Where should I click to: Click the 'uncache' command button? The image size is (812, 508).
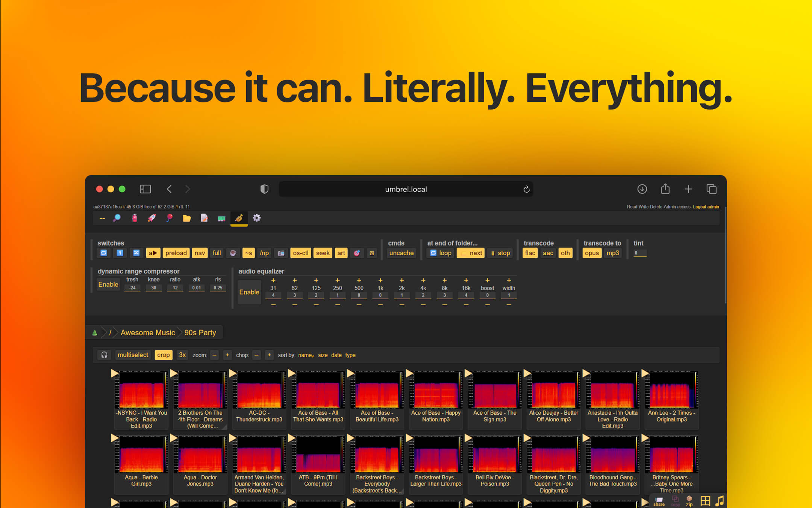pyautogui.click(x=401, y=253)
